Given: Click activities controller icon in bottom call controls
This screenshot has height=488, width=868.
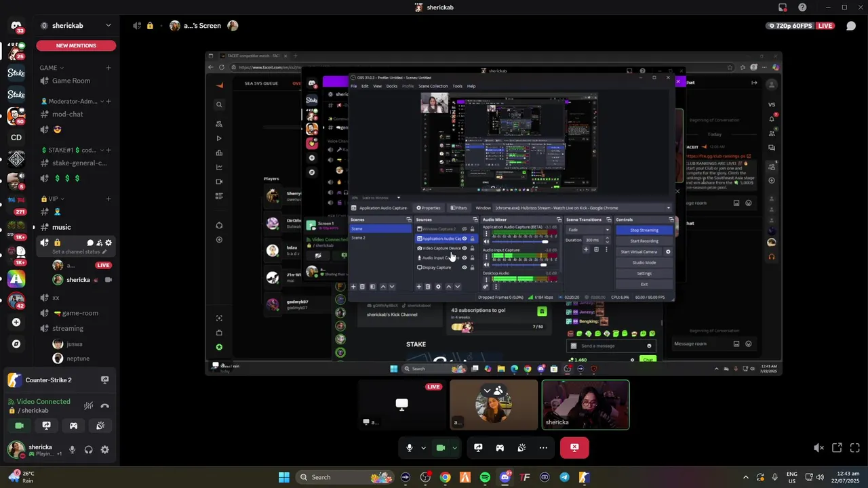Looking at the screenshot, I should 500,447.
